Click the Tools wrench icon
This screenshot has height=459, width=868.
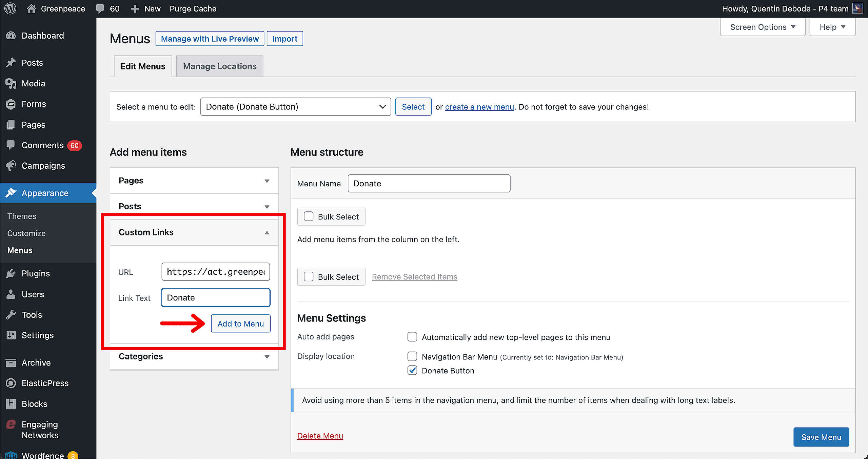11,315
